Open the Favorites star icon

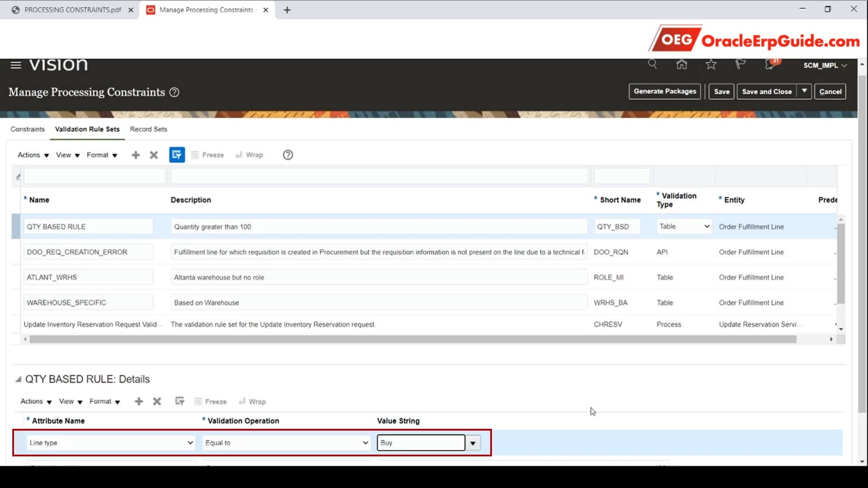pos(711,64)
